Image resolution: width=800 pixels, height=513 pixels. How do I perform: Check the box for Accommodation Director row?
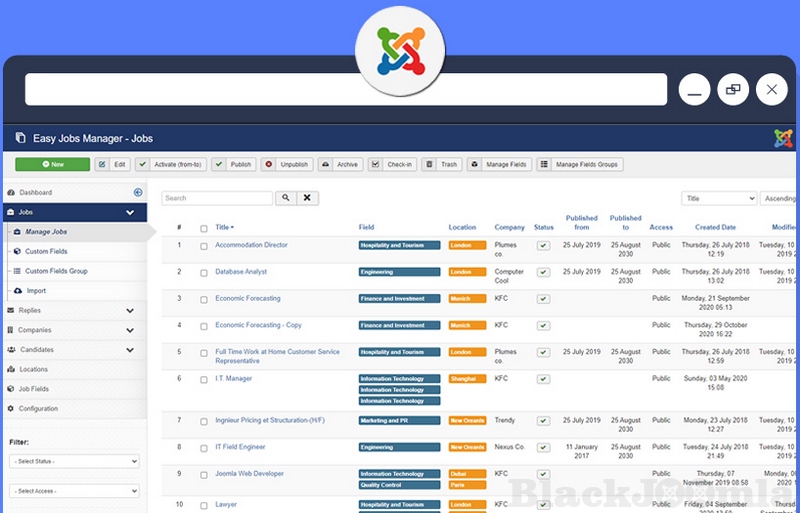[204, 245]
